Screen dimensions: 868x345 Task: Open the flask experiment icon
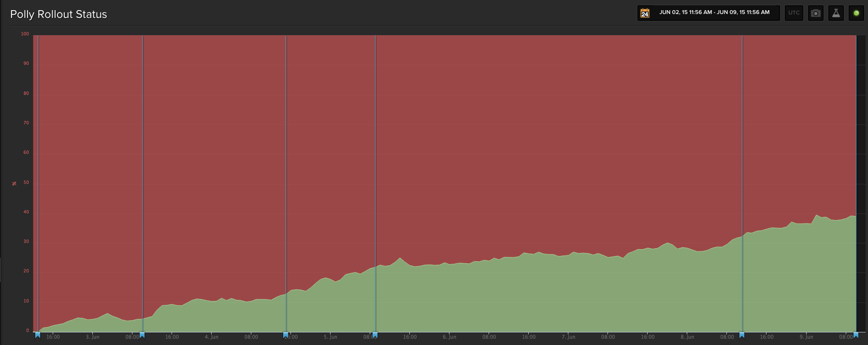(836, 13)
